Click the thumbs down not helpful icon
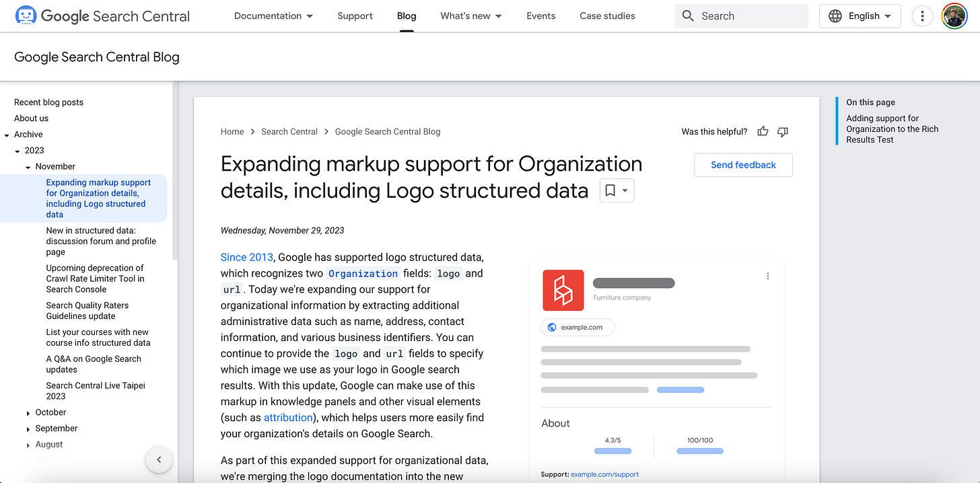The width and height of the screenshot is (980, 483). point(782,132)
